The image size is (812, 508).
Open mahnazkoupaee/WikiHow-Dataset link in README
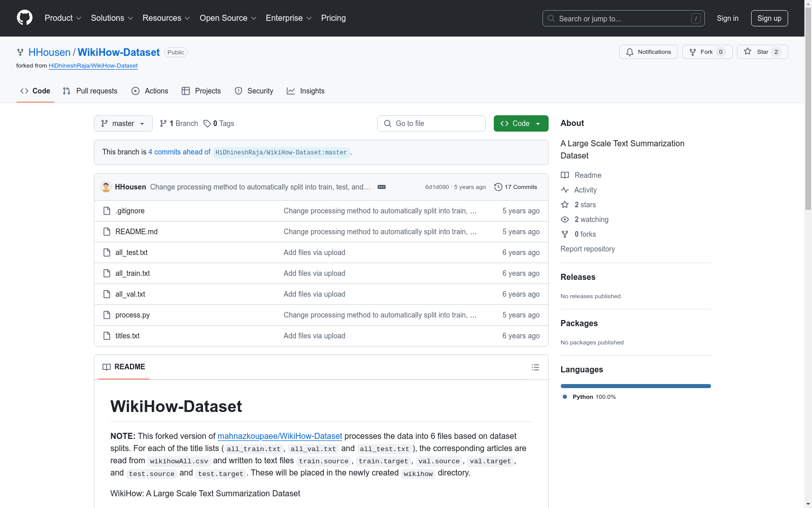pyautogui.click(x=280, y=436)
